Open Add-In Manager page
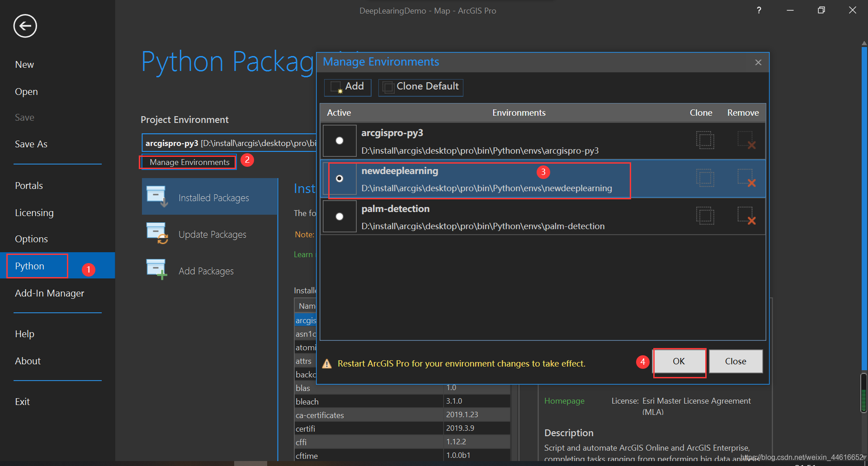The height and width of the screenshot is (466, 868). click(50, 293)
